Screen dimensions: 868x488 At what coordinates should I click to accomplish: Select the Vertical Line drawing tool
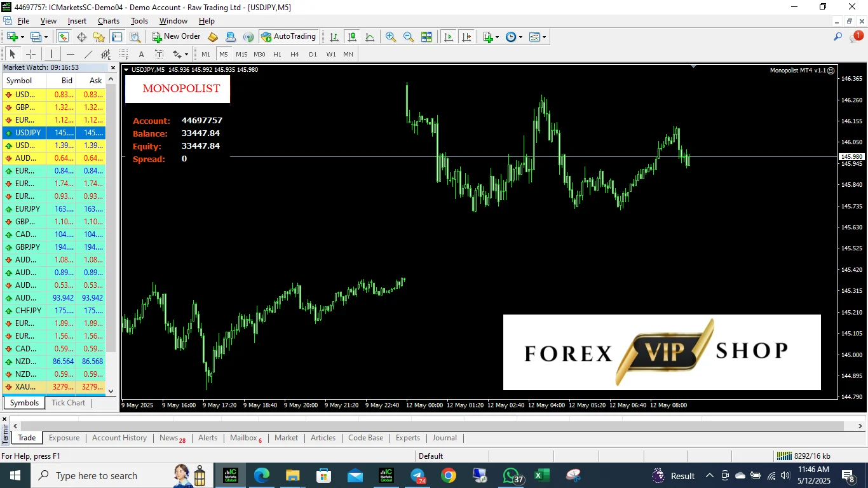click(51, 54)
